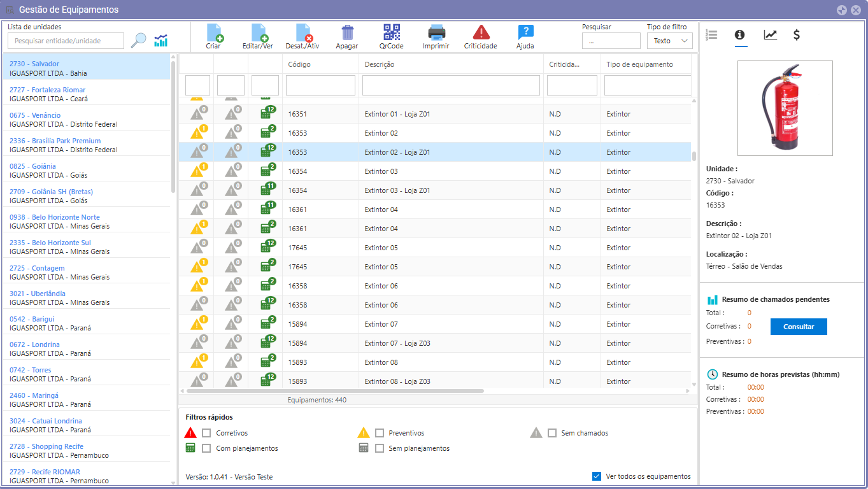
Task: Click yellow warning icon for Extintor 03 row
Action: (x=199, y=171)
